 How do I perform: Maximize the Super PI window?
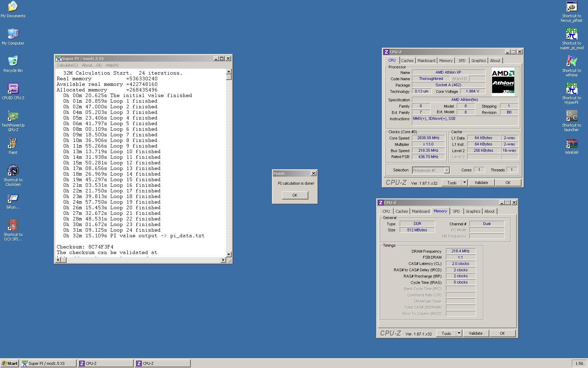(x=222, y=59)
